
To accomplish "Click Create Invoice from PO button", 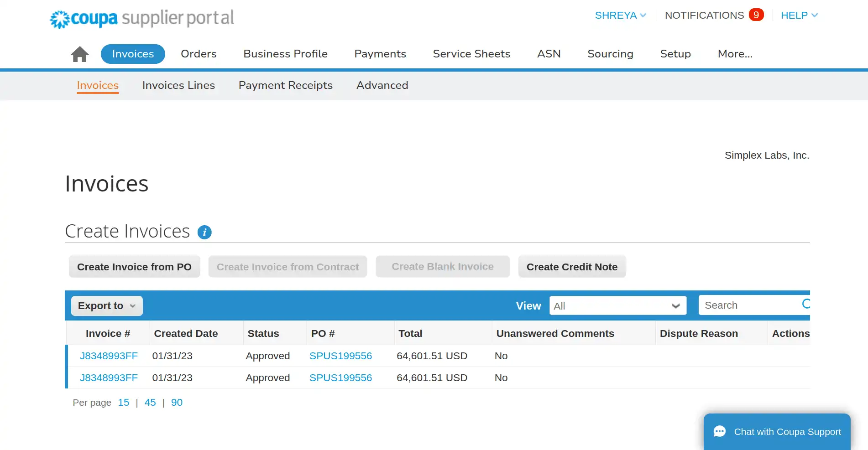I will [134, 267].
